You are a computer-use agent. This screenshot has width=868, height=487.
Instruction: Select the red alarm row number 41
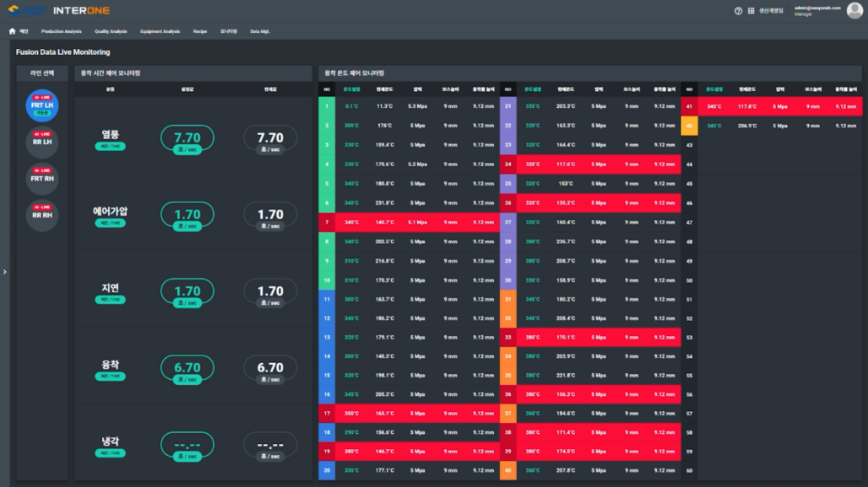click(x=772, y=106)
